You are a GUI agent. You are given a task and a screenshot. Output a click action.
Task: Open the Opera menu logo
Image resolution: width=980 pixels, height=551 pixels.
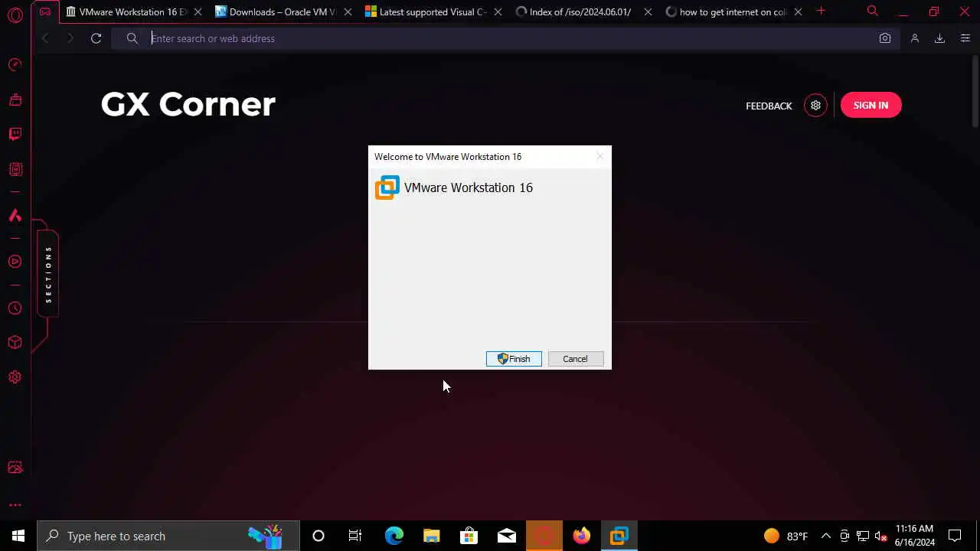coord(15,15)
